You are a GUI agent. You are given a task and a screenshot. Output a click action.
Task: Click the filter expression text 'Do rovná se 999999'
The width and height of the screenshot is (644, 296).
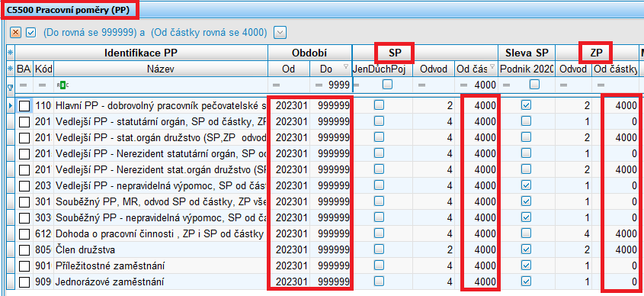point(90,33)
